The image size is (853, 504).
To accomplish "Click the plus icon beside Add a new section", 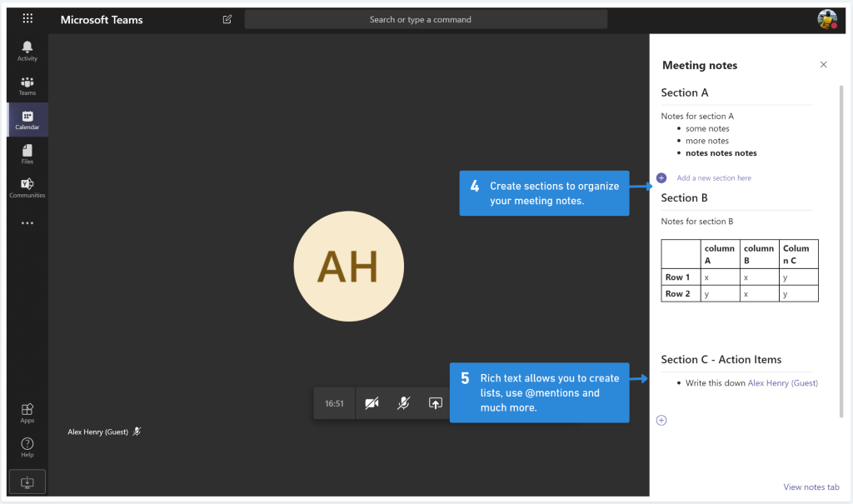I will (x=661, y=178).
